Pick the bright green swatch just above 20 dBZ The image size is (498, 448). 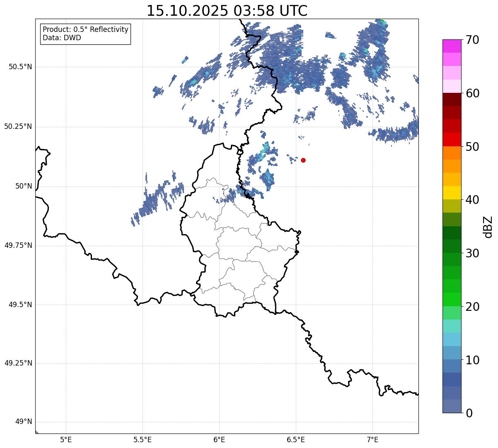pos(452,300)
